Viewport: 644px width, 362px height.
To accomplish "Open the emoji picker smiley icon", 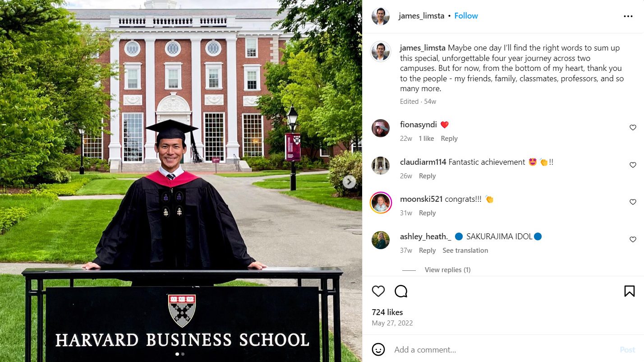I will click(x=378, y=349).
